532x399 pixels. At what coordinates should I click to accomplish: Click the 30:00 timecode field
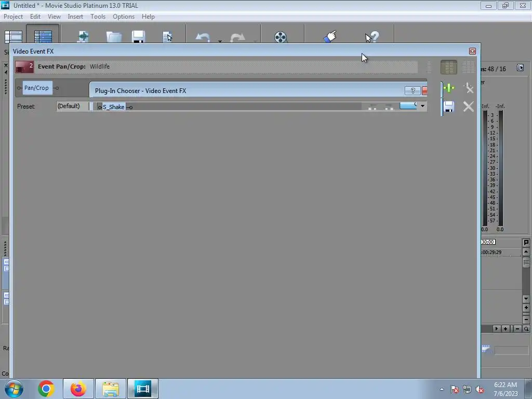[x=488, y=242]
